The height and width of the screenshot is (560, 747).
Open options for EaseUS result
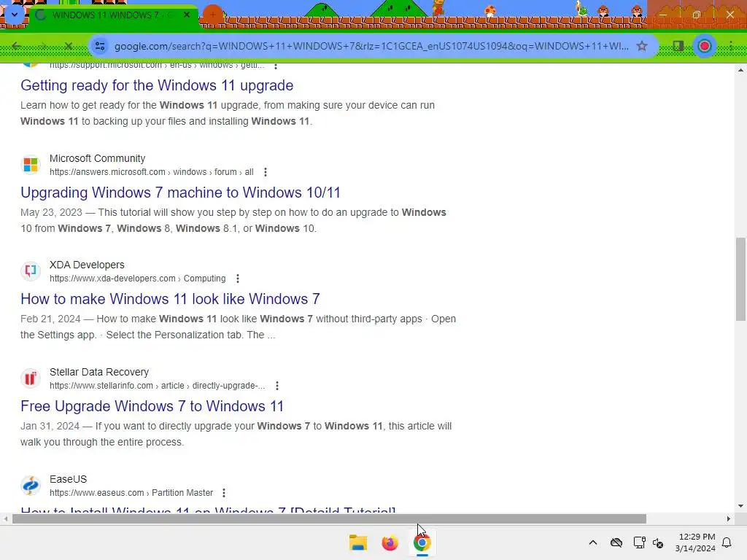tap(224, 493)
